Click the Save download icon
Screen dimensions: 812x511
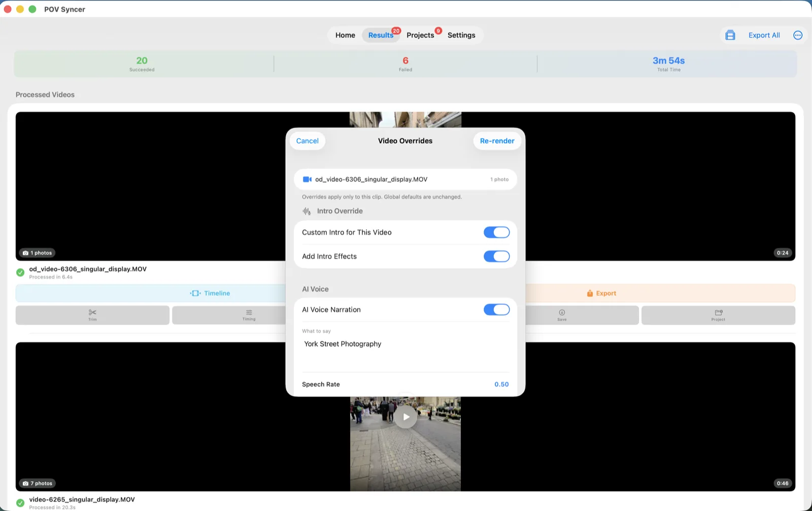(562, 315)
